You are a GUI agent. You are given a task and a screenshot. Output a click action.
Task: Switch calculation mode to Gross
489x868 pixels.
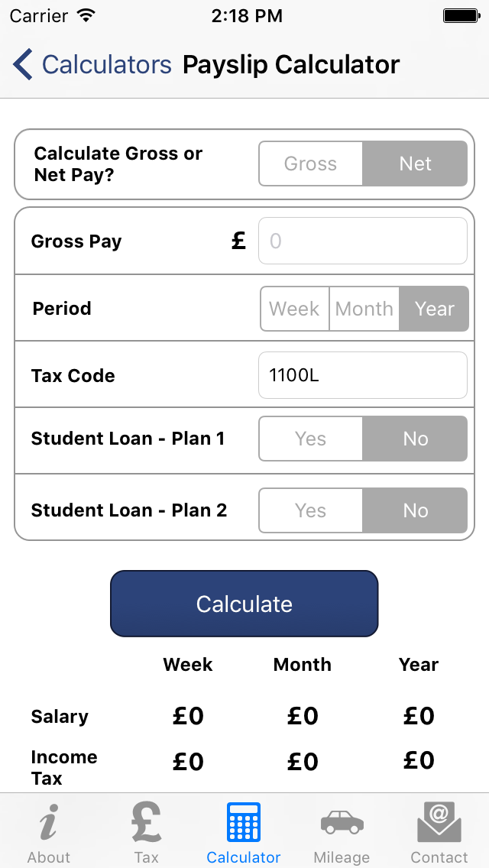(311, 164)
